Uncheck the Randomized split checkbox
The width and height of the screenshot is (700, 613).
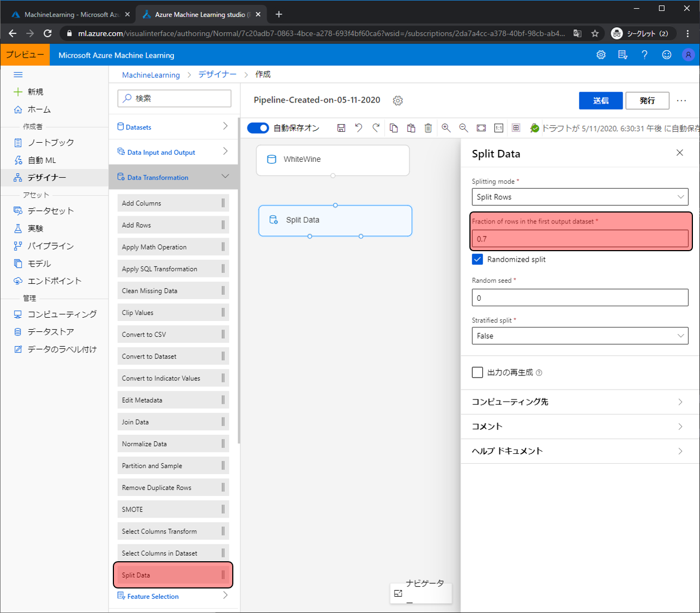[478, 259]
